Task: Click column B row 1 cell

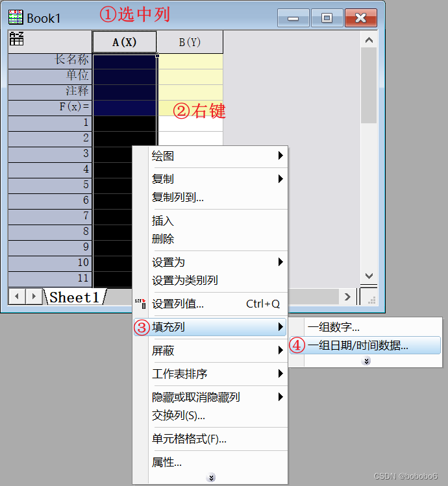Action: pos(190,123)
